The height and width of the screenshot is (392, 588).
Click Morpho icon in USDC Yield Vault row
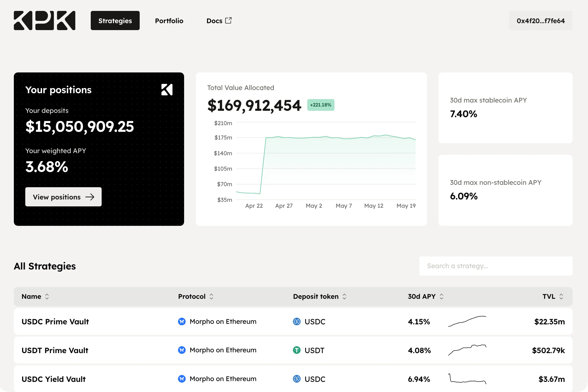point(182,379)
